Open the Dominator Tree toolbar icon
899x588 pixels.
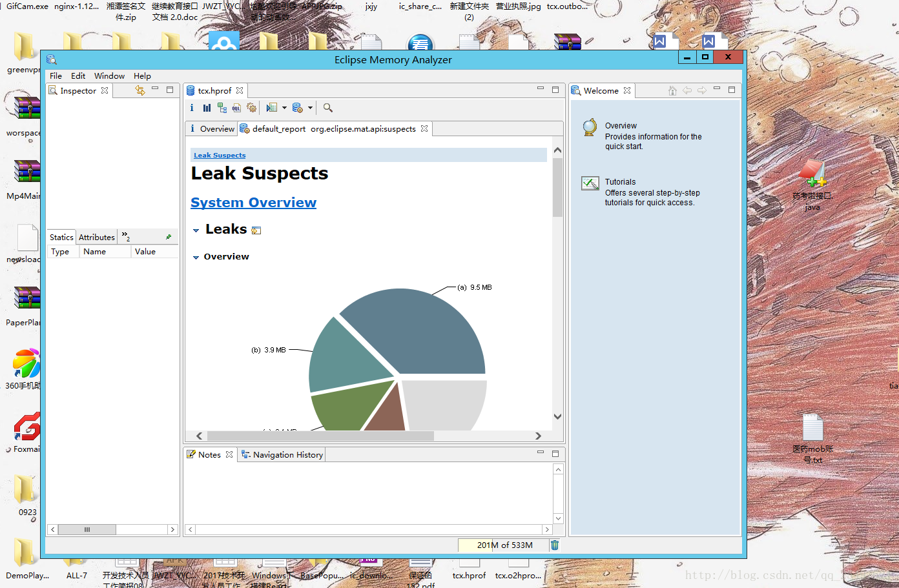(x=222, y=108)
